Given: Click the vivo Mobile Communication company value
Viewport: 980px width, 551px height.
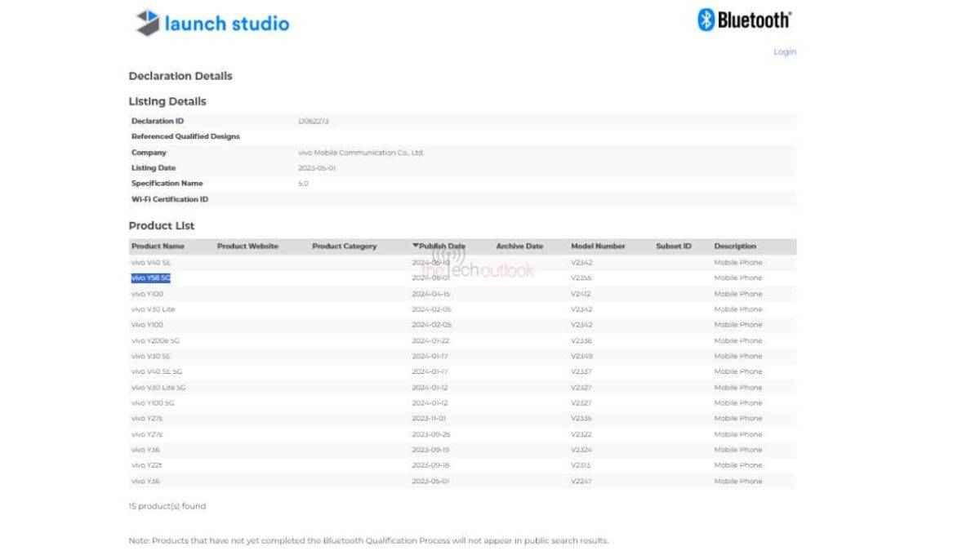Looking at the screenshot, I should [x=361, y=153].
